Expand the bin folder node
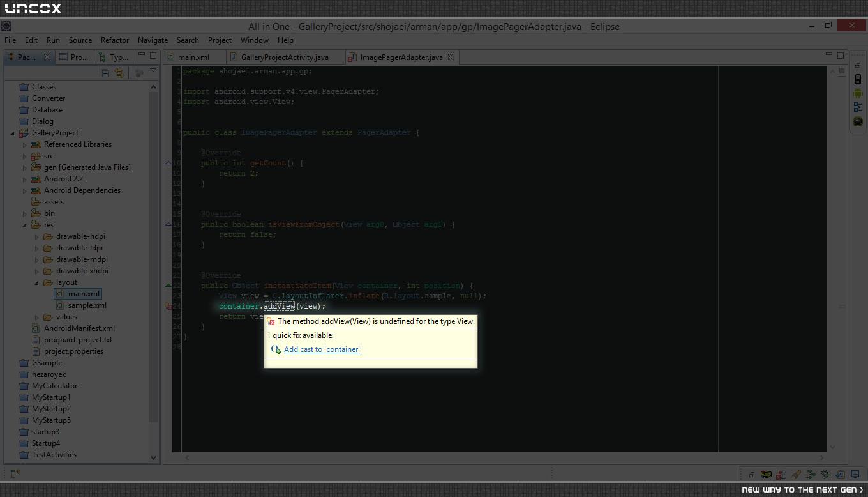Viewport: 868px width, 497px height. click(24, 213)
